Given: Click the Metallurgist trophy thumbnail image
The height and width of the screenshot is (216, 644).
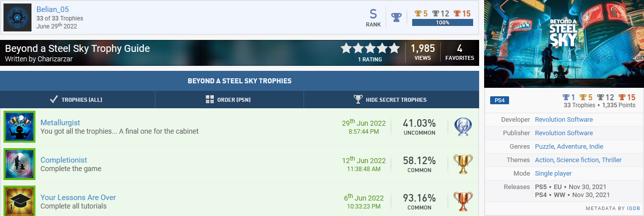Looking at the screenshot, I should 19,127.
